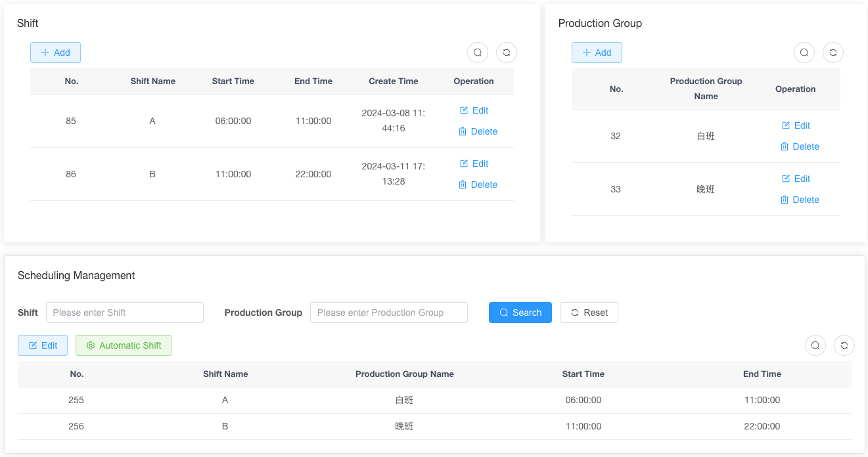Click the search icon in Shift panel
Image resolution: width=868 pixels, height=457 pixels.
pyautogui.click(x=478, y=53)
